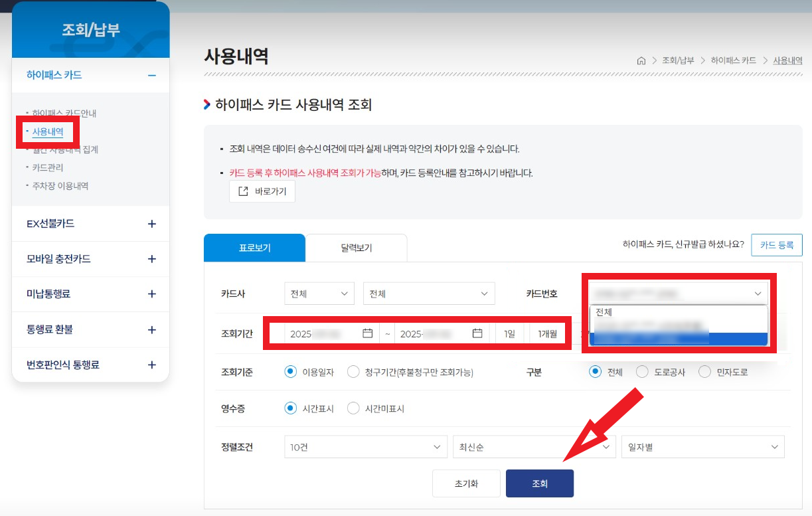Screen dimensions: 812x516
Task: Expand the EX선불카드 menu section
Action: [152, 224]
